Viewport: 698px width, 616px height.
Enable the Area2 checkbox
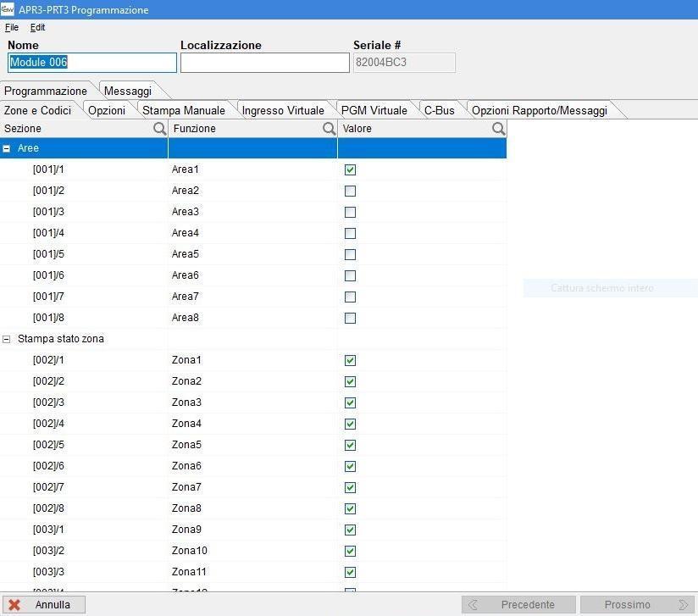click(x=351, y=191)
